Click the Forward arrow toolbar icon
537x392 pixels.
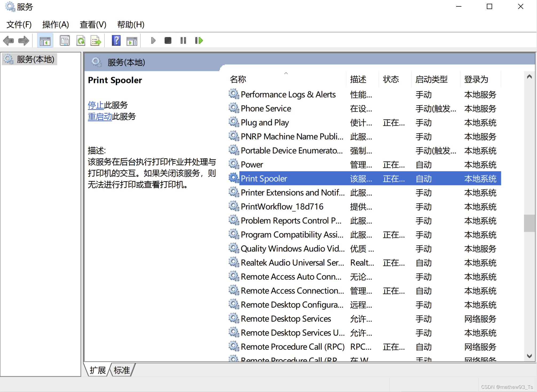coord(23,41)
